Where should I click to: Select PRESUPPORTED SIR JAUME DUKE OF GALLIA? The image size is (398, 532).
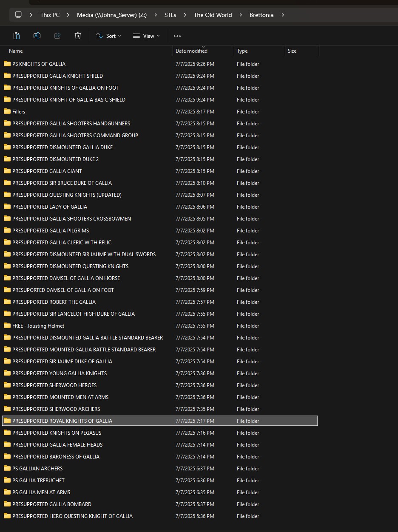point(62,361)
